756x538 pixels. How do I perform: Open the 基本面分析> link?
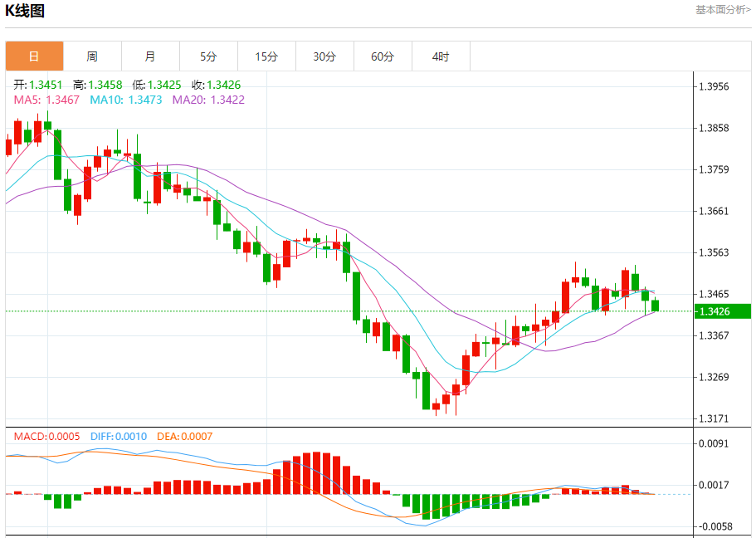722,10
